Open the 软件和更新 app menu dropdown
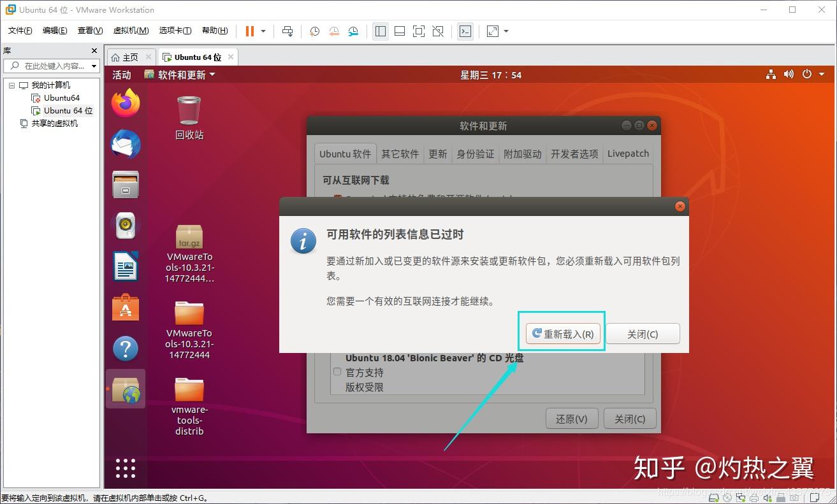 (180, 75)
